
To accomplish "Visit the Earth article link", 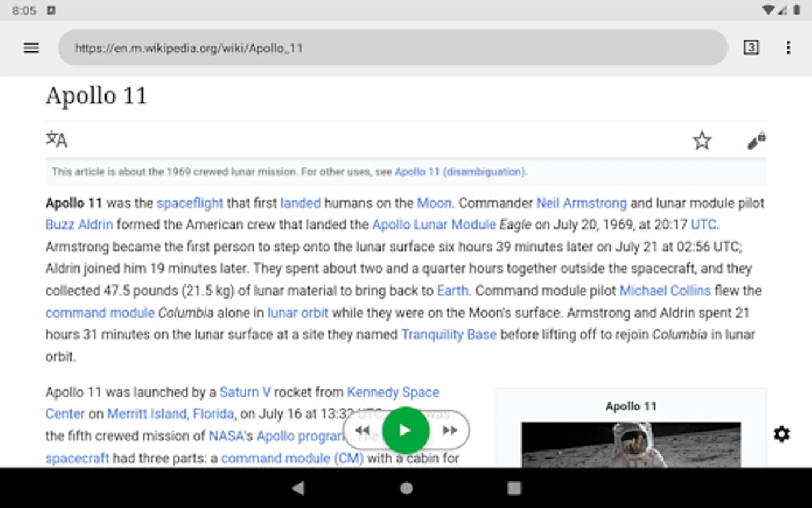I will pyautogui.click(x=453, y=291).
